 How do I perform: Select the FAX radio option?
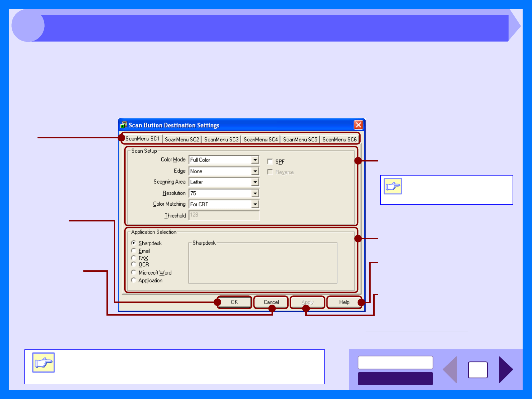coord(134,258)
